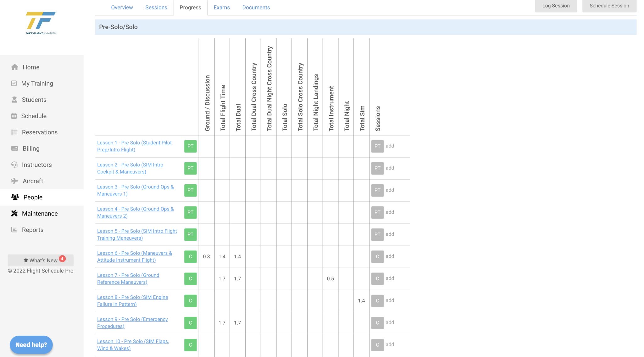
Task: Click green PT status badge for Lesson 1
Action: pyautogui.click(x=190, y=146)
